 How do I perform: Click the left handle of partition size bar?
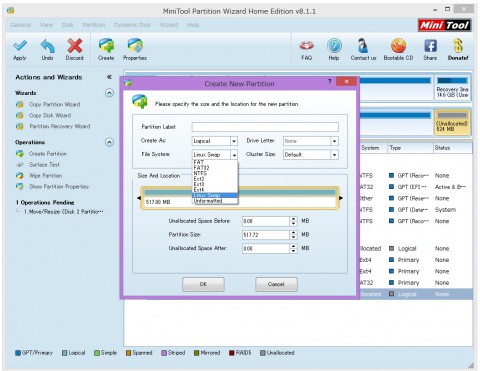tap(139, 198)
